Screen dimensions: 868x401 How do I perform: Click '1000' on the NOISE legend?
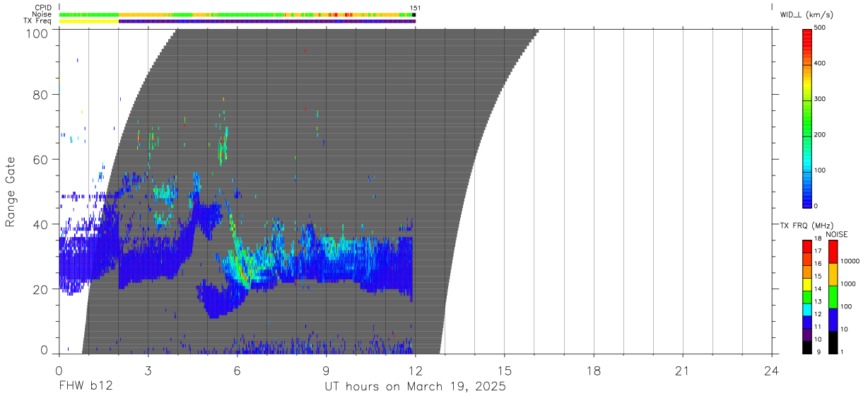coord(848,284)
